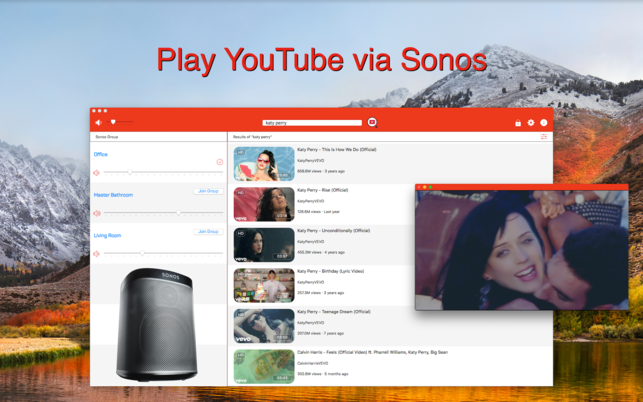This screenshot has width=643, height=402.
Task: Mute the Living Room speaker icon
Action: 96,254
